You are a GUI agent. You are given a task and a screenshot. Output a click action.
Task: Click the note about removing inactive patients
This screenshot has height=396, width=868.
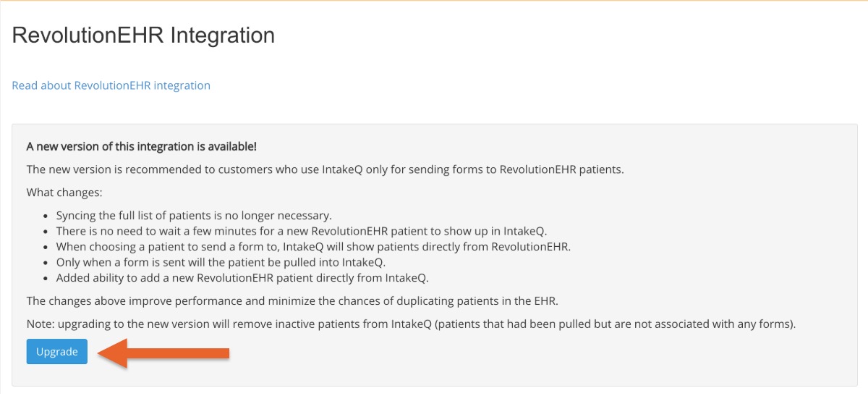[411, 324]
